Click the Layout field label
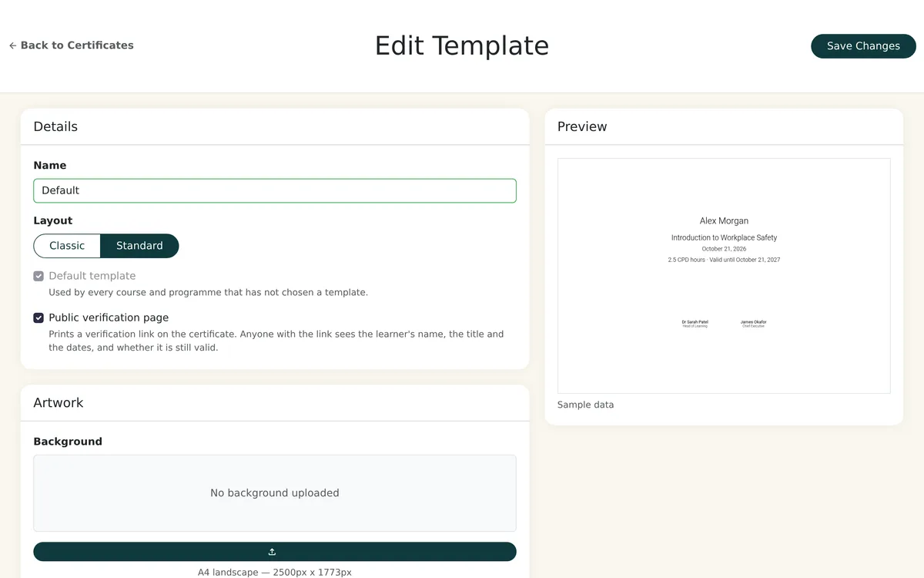The width and height of the screenshot is (924, 578). (52, 220)
